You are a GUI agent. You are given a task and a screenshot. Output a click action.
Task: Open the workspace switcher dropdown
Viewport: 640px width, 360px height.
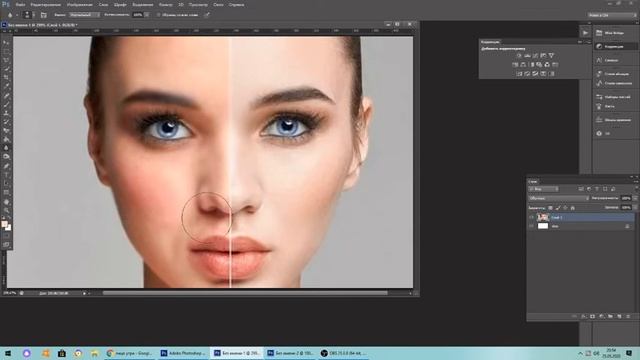(612, 15)
